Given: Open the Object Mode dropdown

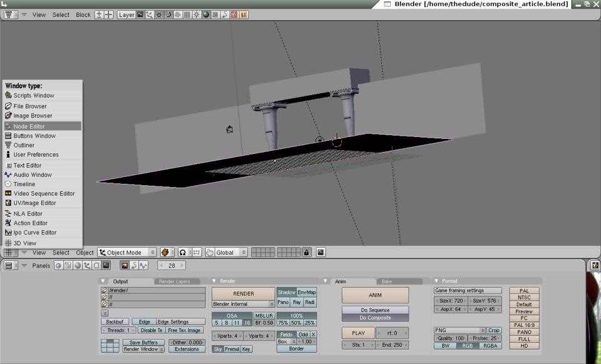Looking at the screenshot, I should pos(126,253).
